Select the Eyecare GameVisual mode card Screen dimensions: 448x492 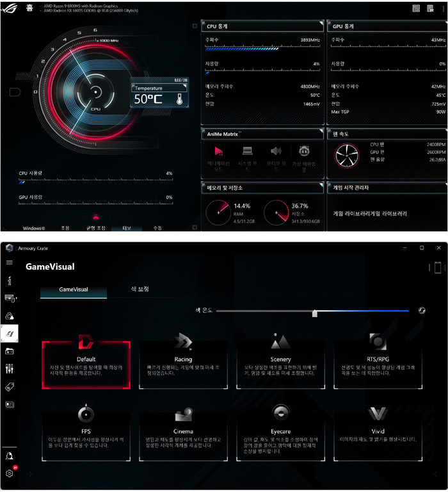point(280,437)
